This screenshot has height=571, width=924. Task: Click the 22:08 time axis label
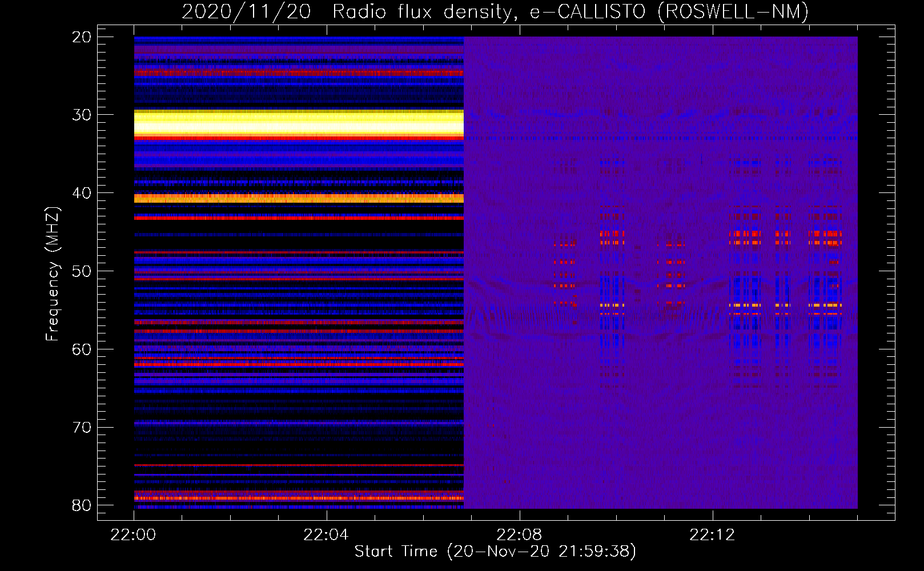[x=519, y=535]
